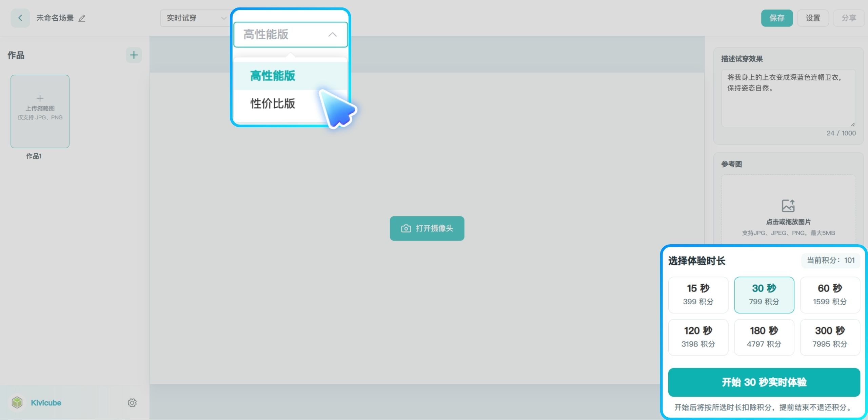
Task: Select 15 秒 duration option
Action: coord(698,295)
